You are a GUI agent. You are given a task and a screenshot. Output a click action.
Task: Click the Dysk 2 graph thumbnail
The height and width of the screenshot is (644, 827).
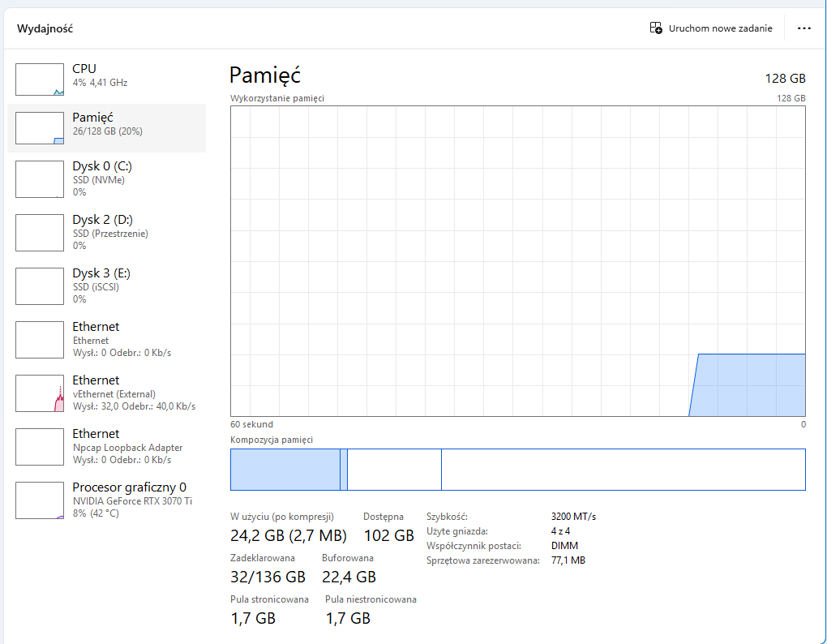[40, 233]
